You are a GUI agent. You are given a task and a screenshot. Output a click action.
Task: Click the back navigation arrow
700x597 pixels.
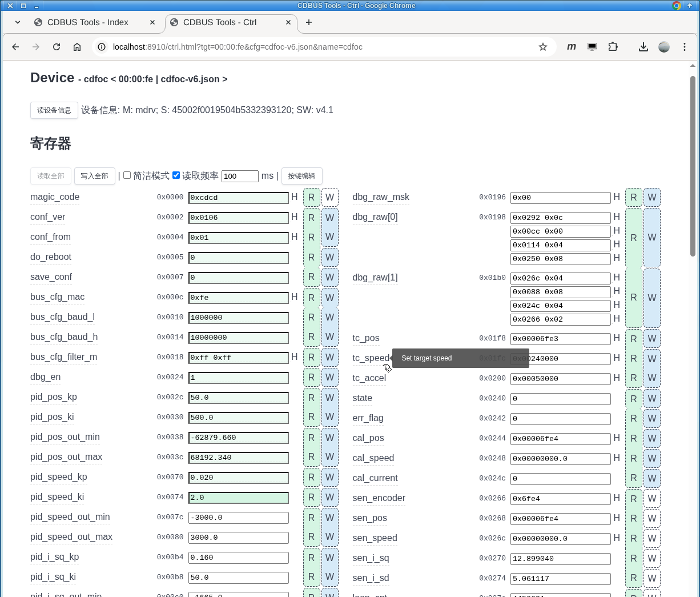pyautogui.click(x=15, y=47)
